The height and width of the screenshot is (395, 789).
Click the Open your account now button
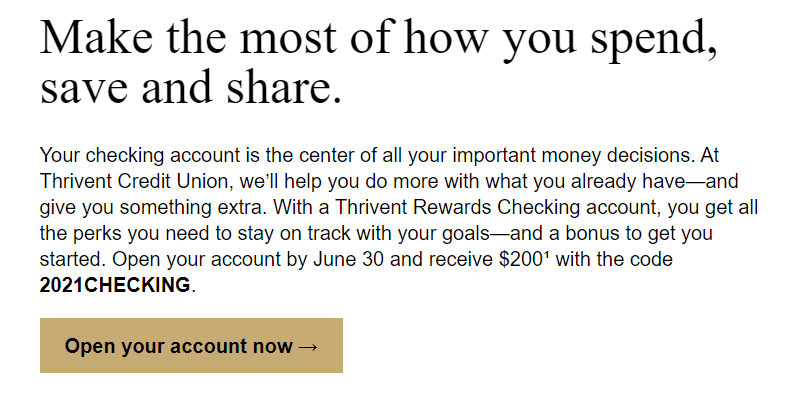pos(191,345)
